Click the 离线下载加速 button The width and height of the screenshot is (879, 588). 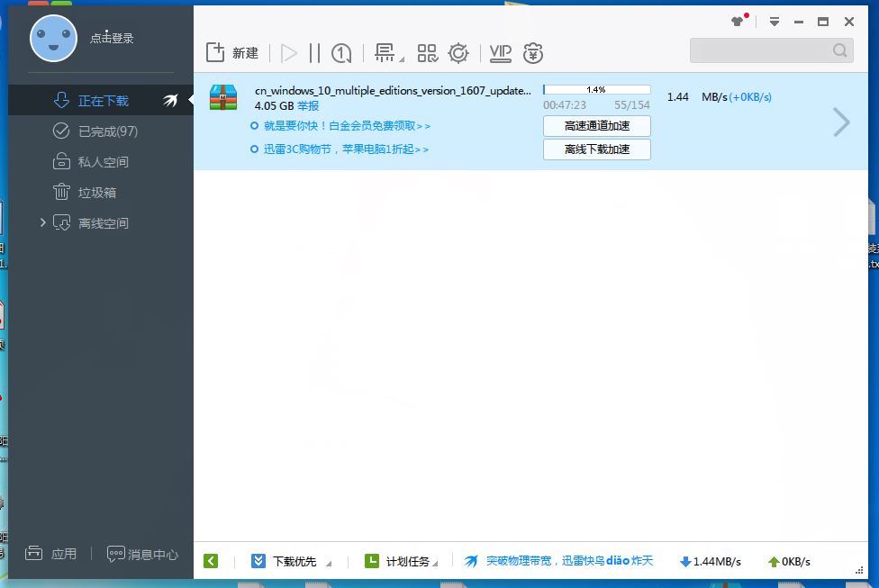596,149
